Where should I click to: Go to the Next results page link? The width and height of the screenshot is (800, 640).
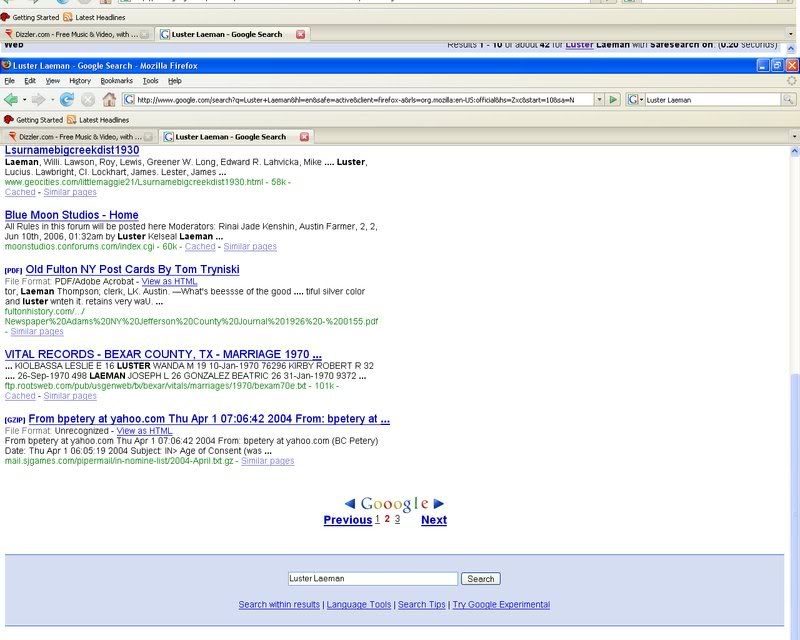tap(434, 520)
